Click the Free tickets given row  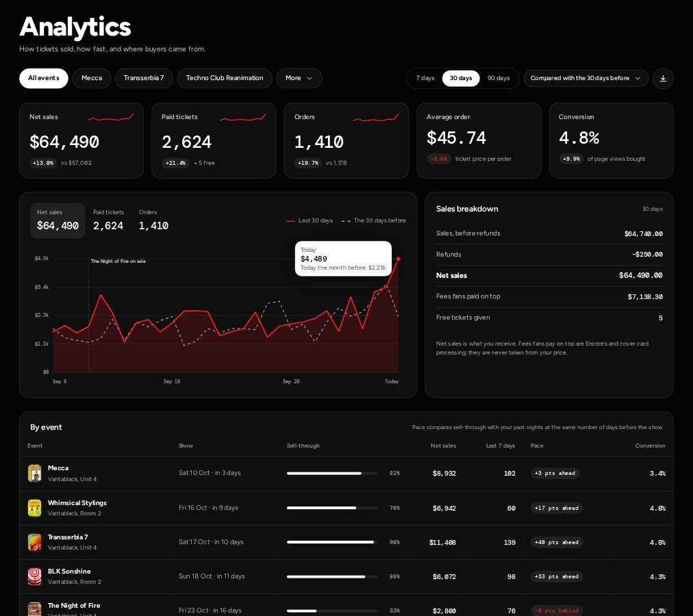click(x=549, y=318)
